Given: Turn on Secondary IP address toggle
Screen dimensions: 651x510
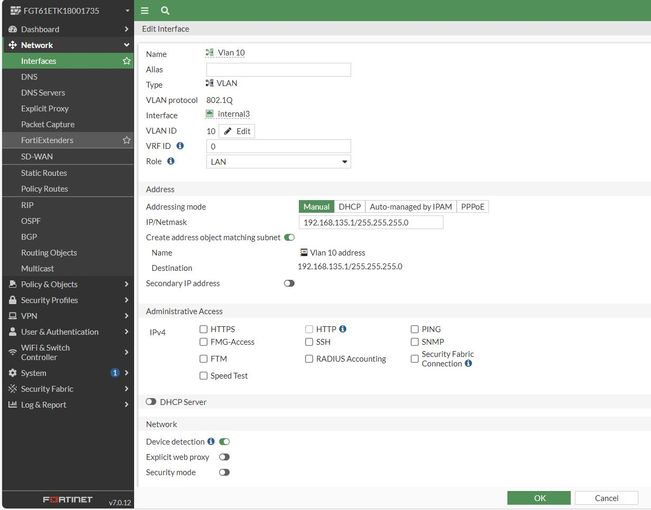Looking at the screenshot, I should [x=289, y=283].
